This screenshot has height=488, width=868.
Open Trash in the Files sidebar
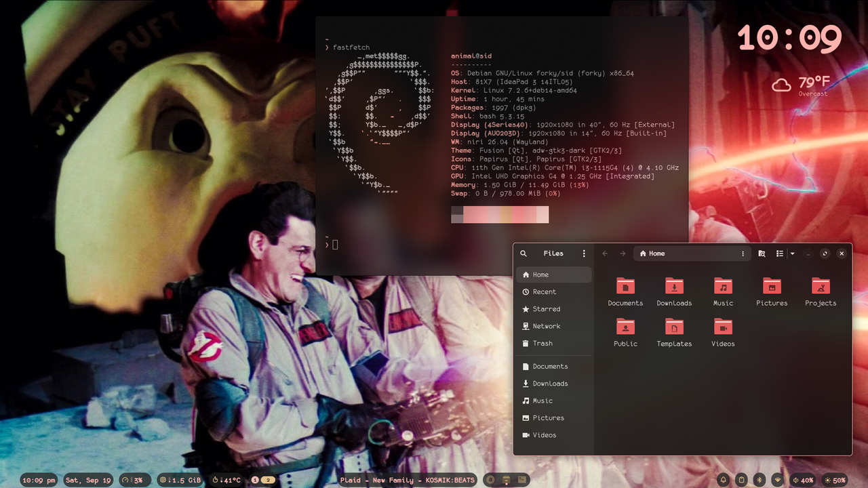pos(553,344)
